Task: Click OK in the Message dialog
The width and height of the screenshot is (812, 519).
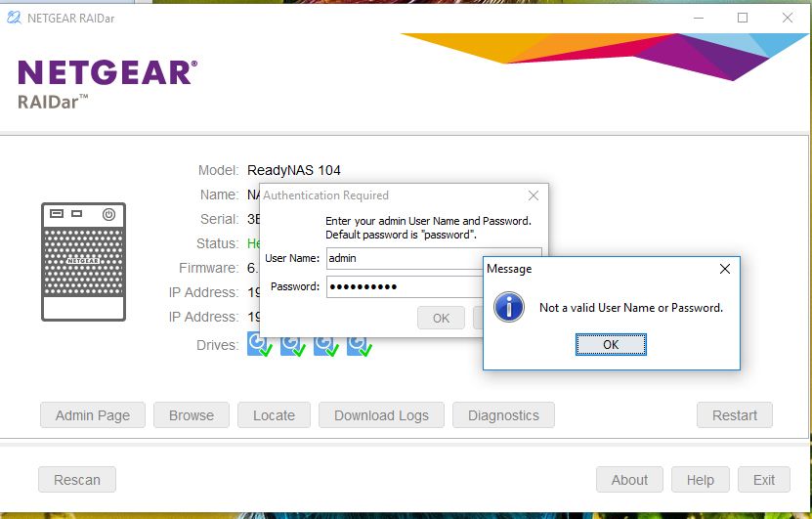Action: (611, 344)
